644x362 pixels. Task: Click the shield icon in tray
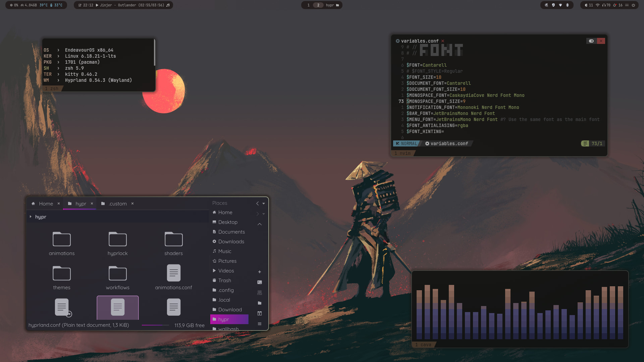(x=553, y=5)
